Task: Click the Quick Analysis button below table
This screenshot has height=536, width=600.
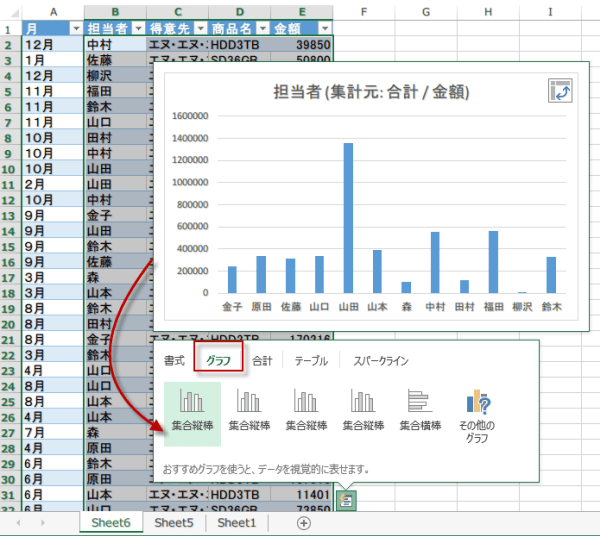Action: click(x=346, y=500)
